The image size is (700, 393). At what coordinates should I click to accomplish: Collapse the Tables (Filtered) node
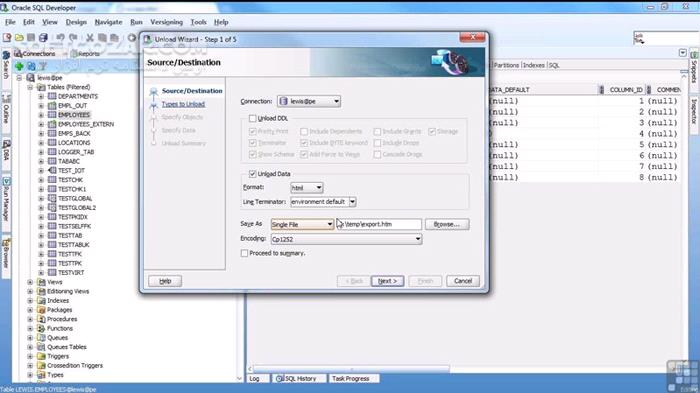pos(30,87)
